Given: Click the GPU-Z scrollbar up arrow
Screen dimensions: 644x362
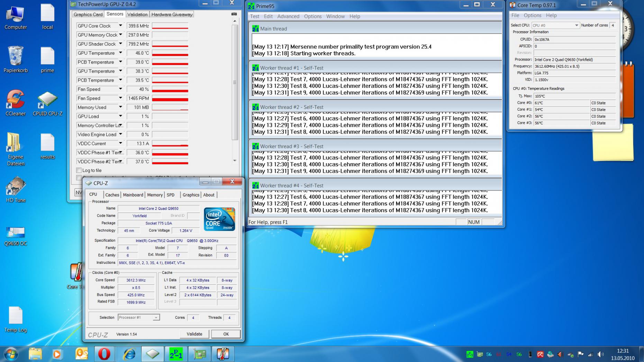Looking at the screenshot, I should pyautogui.click(x=235, y=21).
